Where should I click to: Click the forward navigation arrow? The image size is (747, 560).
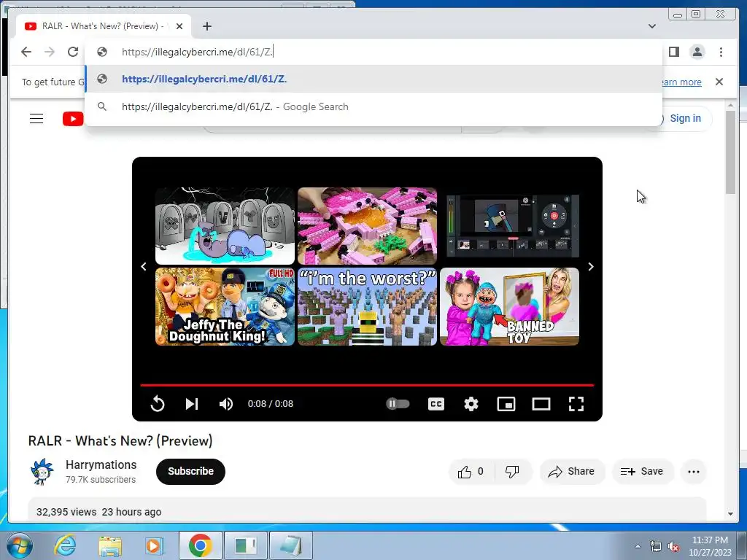coord(50,52)
